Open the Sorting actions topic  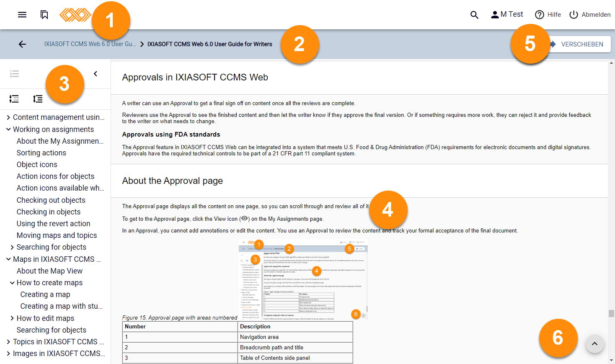click(x=41, y=153)
